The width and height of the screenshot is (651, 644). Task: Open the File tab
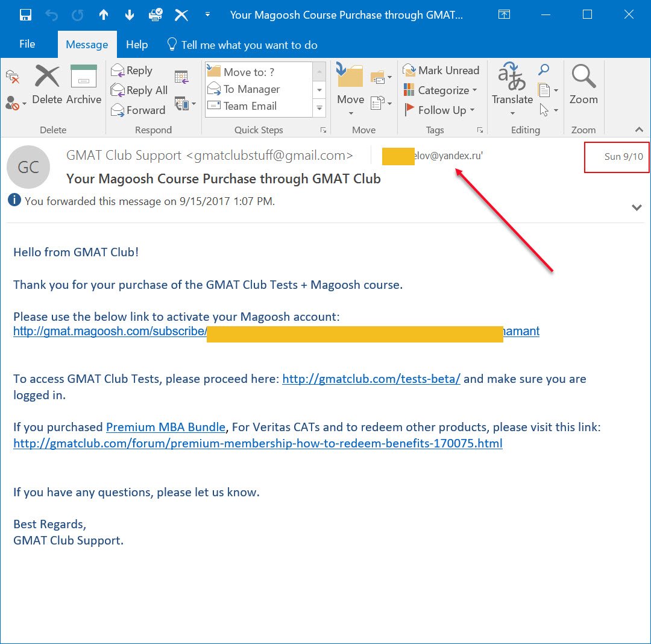pos(27,44)
